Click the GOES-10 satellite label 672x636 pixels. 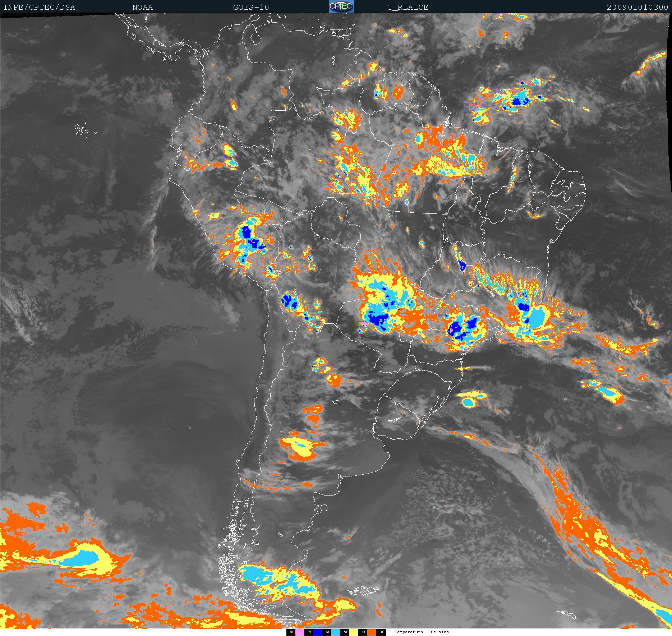(x=251, y=7)
